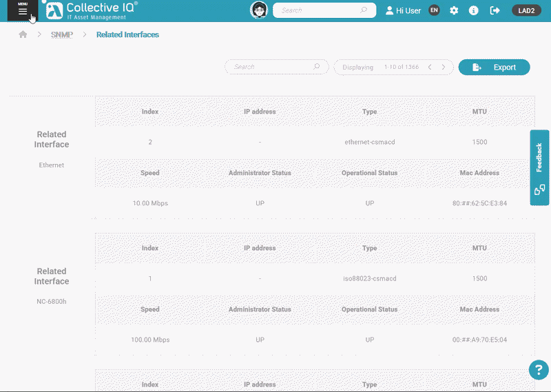Open the hamburger MENU icon
The height and width of the screenshot is (392, 551).
click(x=23, y=11)
